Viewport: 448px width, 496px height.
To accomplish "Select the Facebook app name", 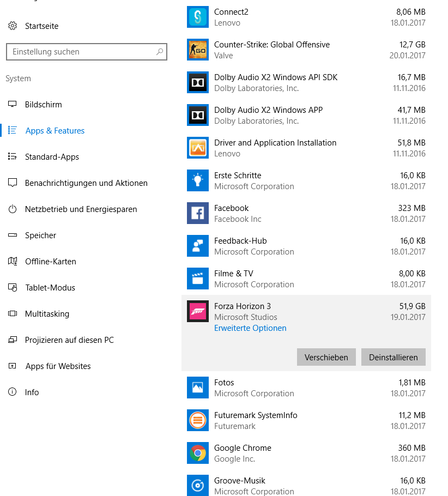I will 231,208.
